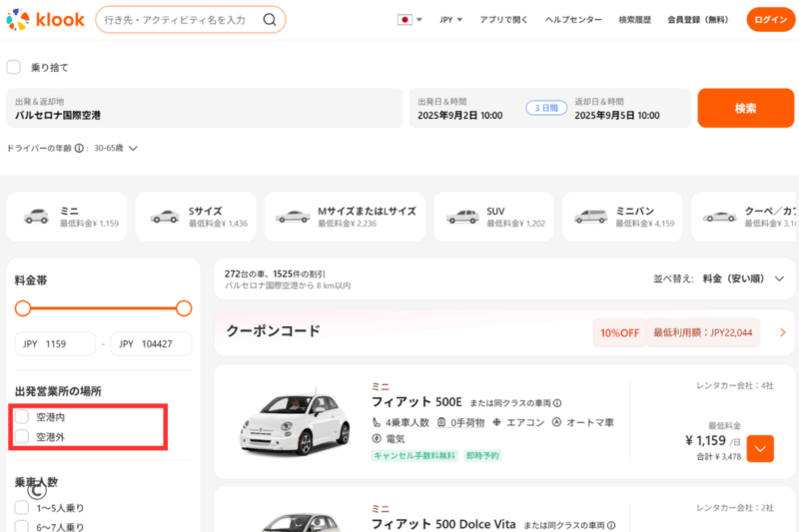Viewport: 799px width, 532px height.
Task: Click the フィアット 500 Dolce Vita title
Action: click(x=443, y=524)
